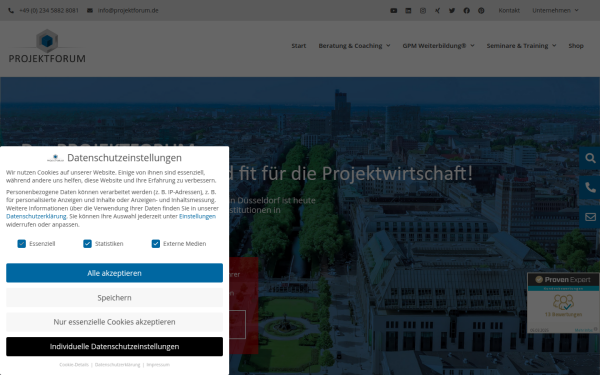Viewport: 600px width, 375px height.
Task: Uncheck the Statistiken checkbox
Action: (x=87, y=244)
